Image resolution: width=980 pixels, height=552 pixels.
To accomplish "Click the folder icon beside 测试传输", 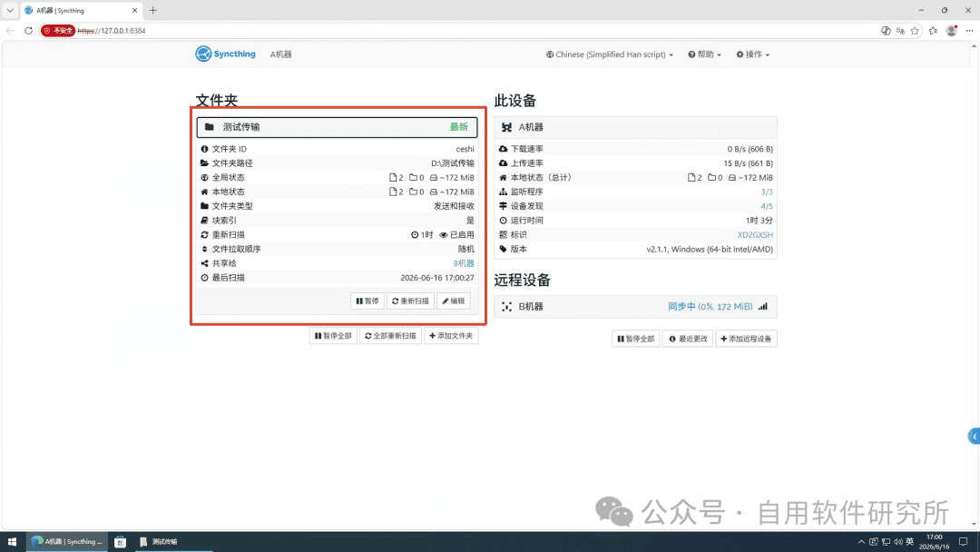I will (x=210, y=127).
